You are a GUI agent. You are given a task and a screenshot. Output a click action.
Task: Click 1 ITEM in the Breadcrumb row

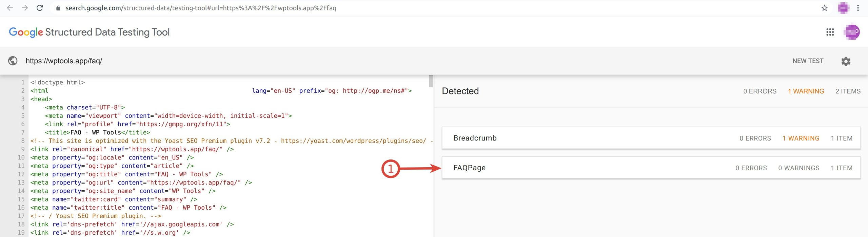click(x=842, y=138)
